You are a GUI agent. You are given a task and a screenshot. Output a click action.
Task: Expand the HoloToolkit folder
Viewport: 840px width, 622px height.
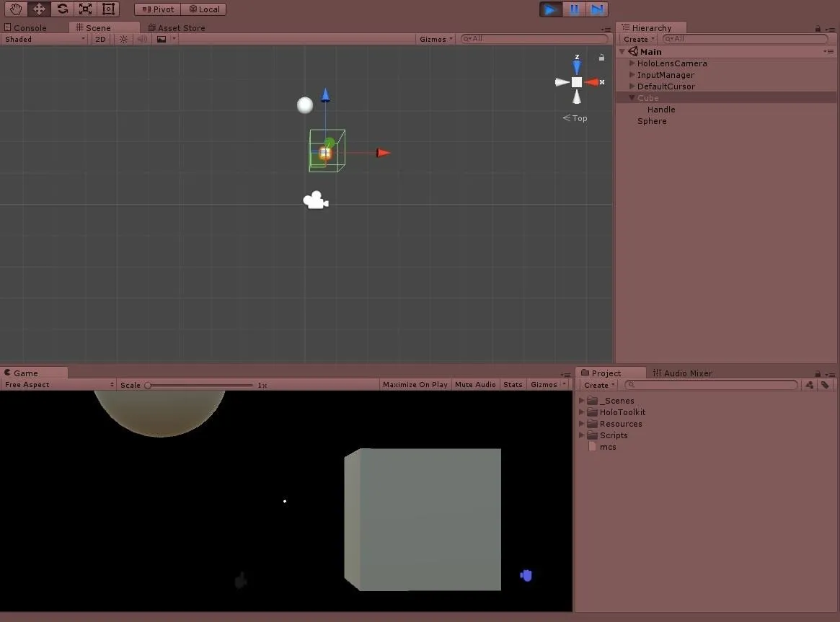[582, 412]
